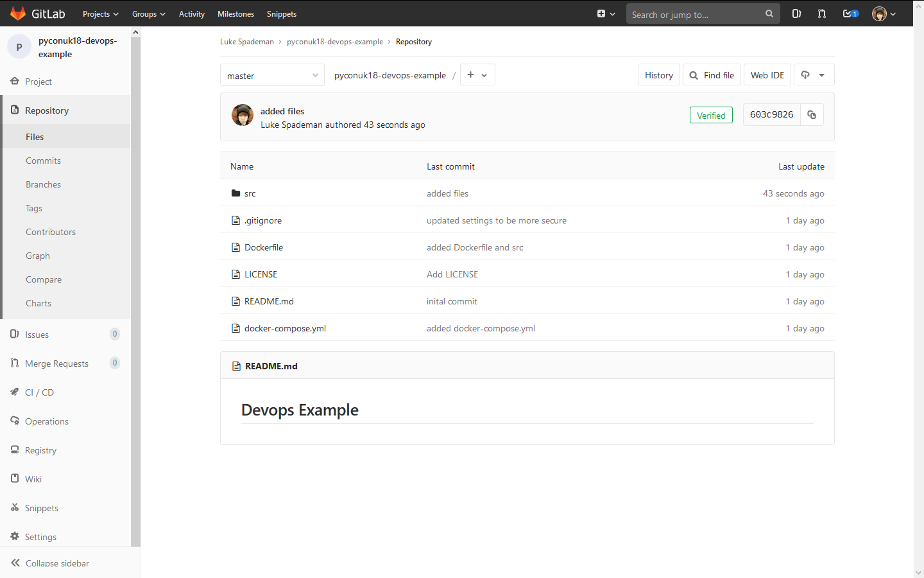
Task: Open Contributors in sidebar
Action: pos(51,232)
